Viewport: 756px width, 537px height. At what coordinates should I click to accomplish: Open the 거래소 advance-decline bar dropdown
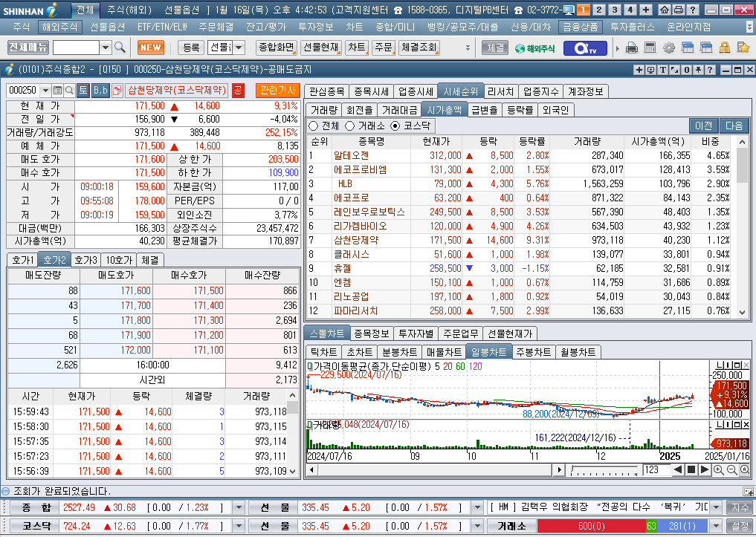(x=716, y=526)
